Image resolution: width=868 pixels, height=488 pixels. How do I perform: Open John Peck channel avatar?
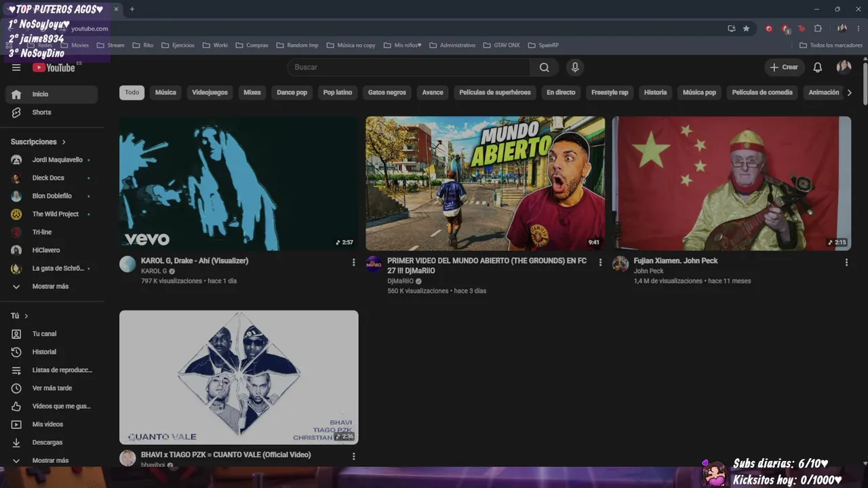click(620, 264)
